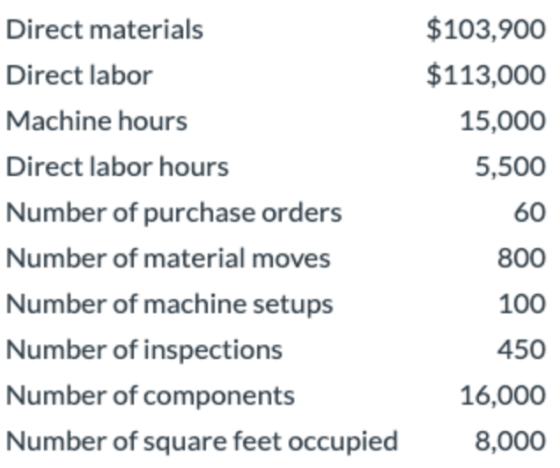This screenshot has width=560, height=468.
Task: Click the Direct labor hours label
Action: (117, 166)
